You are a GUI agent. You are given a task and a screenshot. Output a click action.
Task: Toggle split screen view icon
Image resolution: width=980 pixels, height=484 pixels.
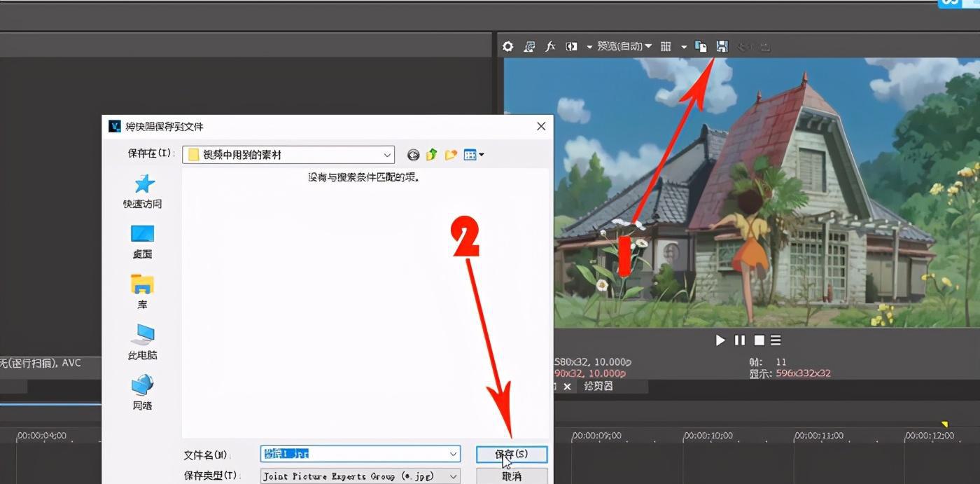[572, 46]
